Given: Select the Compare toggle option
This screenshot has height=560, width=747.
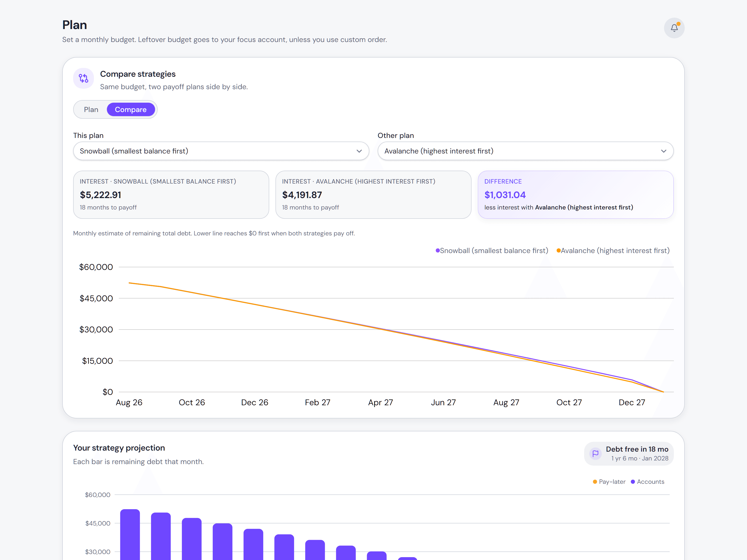Looking at the screenshot, I should (131, 109).
